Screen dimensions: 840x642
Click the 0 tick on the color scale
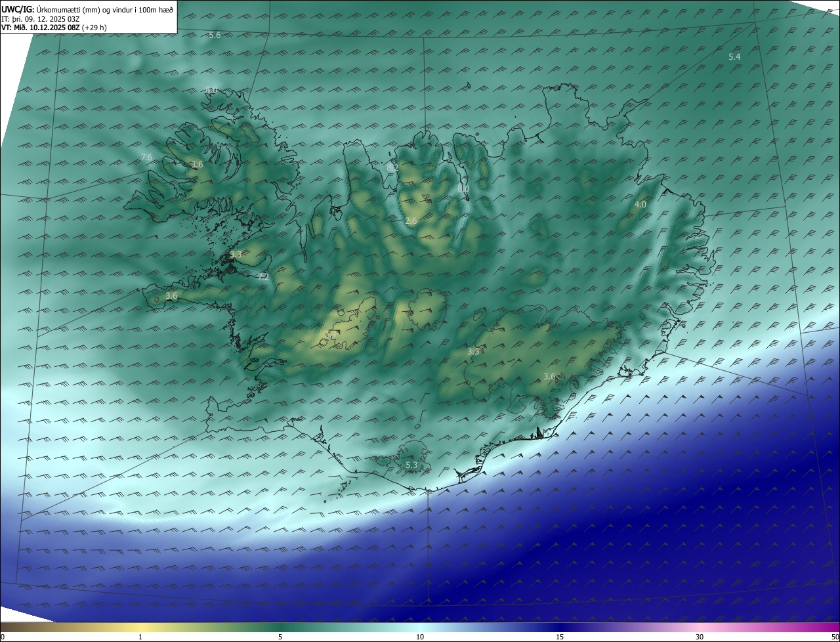pos(3,637)
